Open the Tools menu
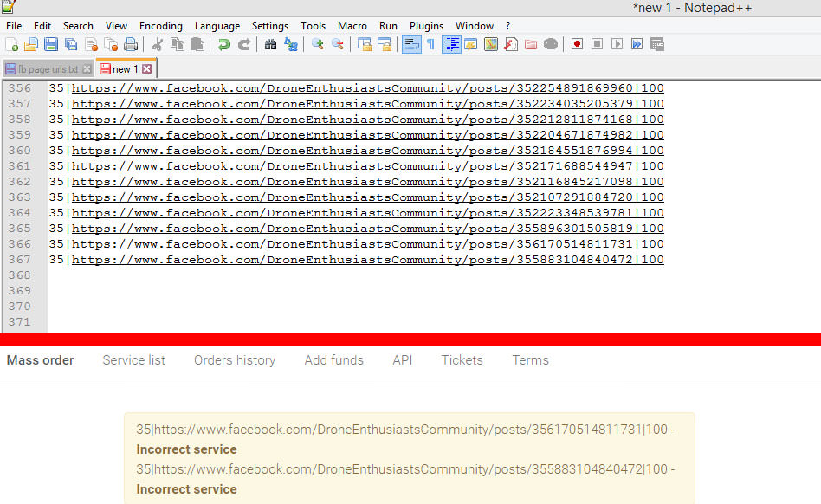Image resolution: width=821 pixels, height=504 pixels. point(314,26)
